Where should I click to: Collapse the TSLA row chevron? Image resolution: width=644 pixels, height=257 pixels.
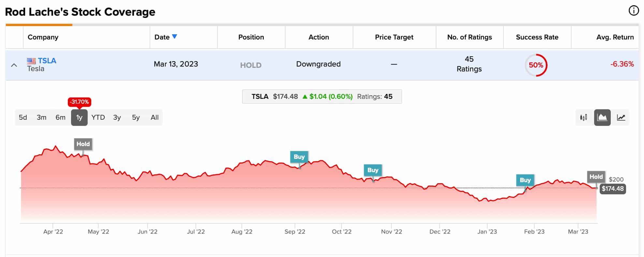[x=14, y=65]
